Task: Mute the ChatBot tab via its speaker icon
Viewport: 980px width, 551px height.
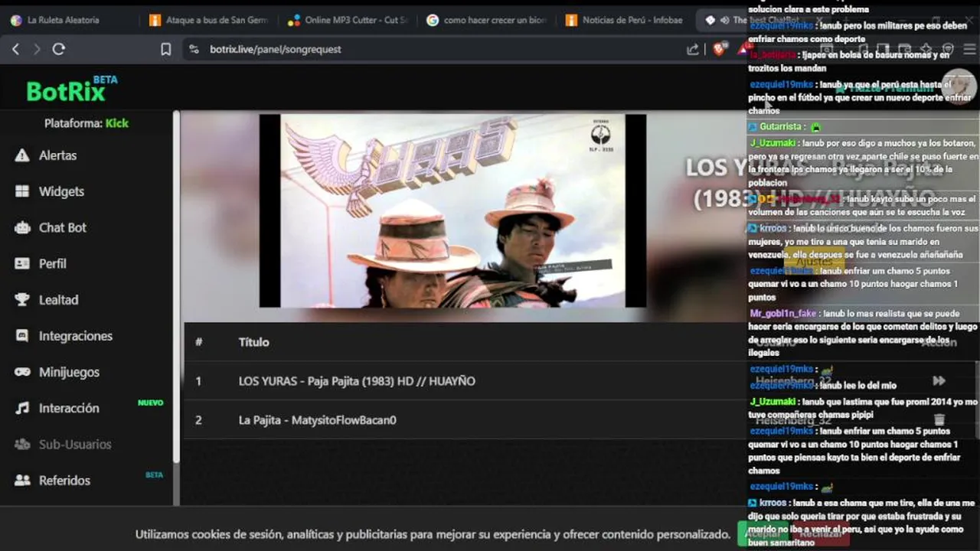Action: pos(724,21)
